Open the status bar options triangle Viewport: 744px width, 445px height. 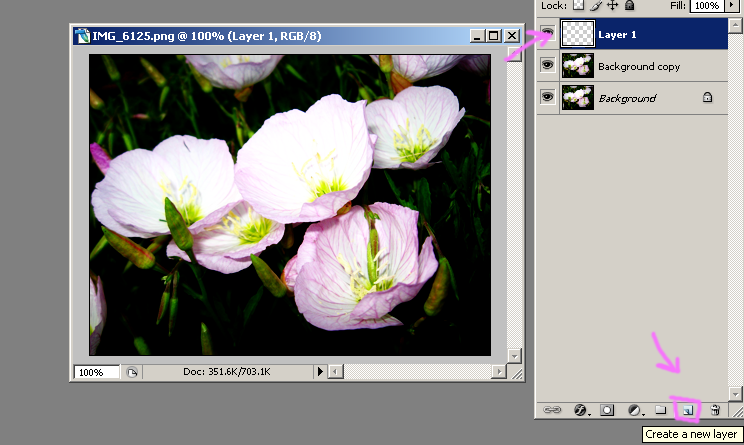(x=320, y=371)
